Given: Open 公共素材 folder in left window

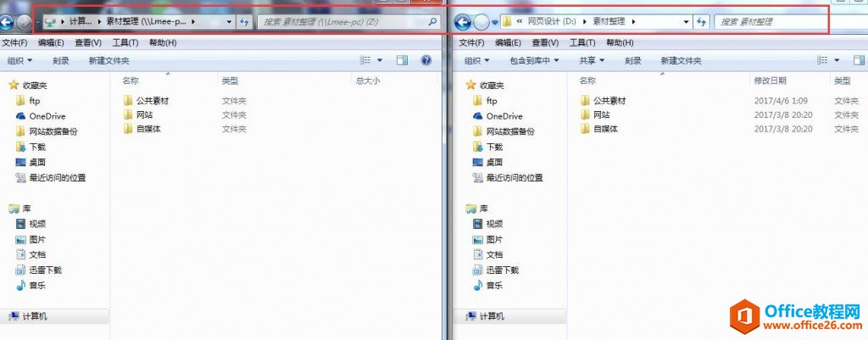Looking at the screenshot, I should [146, 101].
